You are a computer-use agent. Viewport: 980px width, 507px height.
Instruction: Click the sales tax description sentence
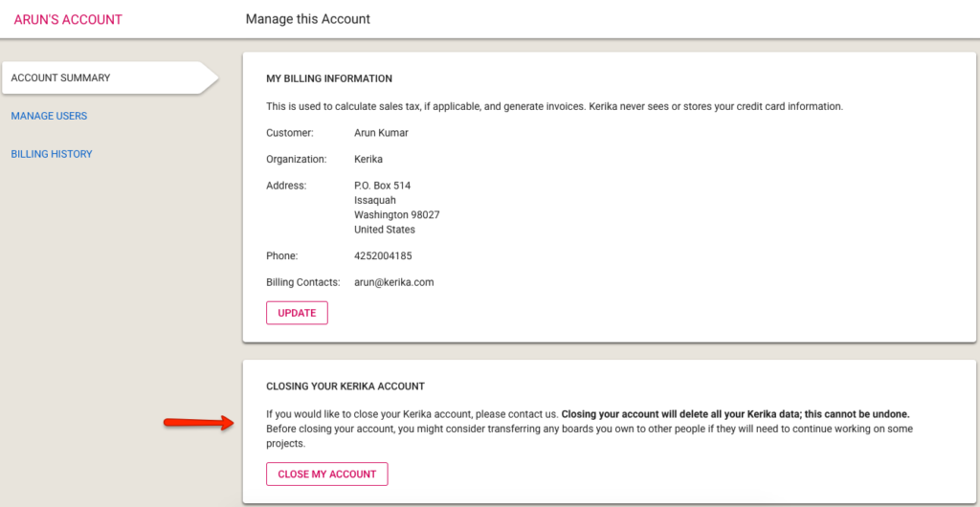click(554, 106)
